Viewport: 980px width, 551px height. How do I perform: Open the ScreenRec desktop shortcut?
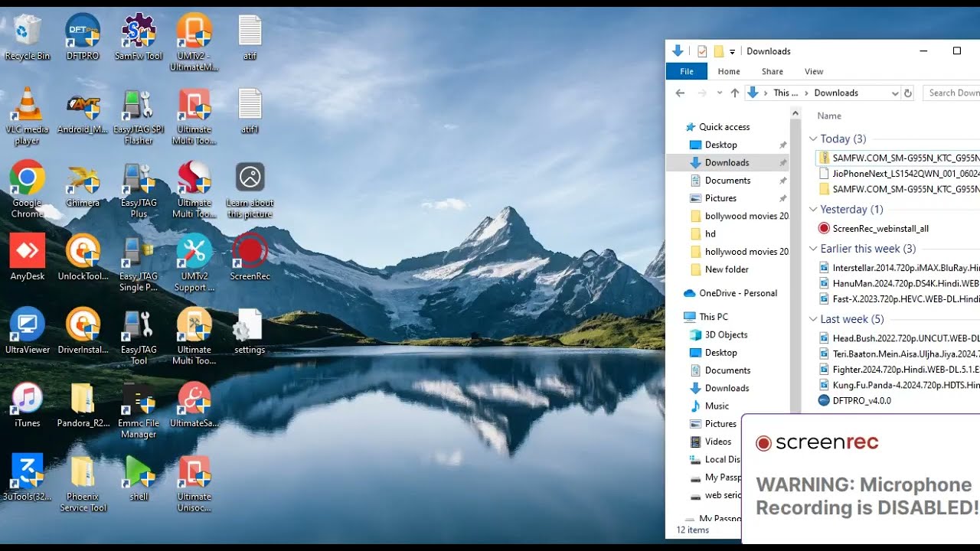coord(250,253)
